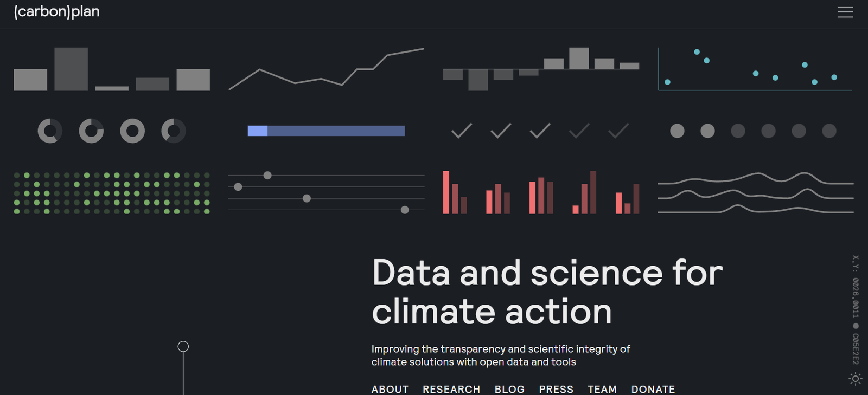This screenshot has height=395, width=868.
Task: Select the green dot grid graphic
Action: click(x=112, y=193)
